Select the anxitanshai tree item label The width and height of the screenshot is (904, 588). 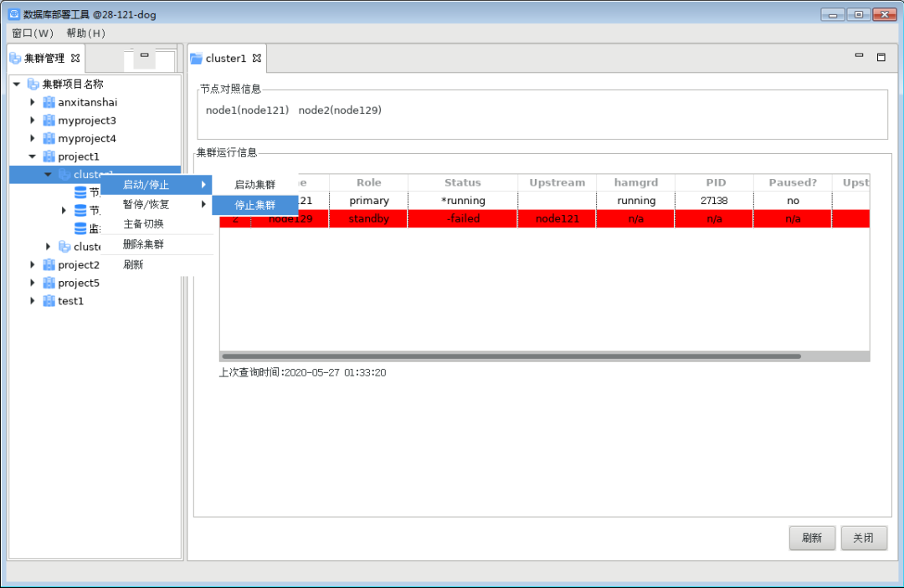click(x=88, y=103)
